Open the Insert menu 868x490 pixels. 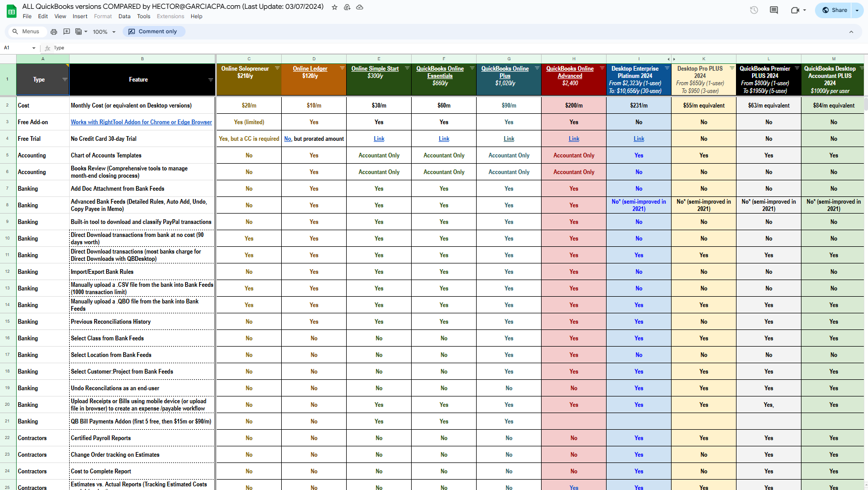(80, 16)
